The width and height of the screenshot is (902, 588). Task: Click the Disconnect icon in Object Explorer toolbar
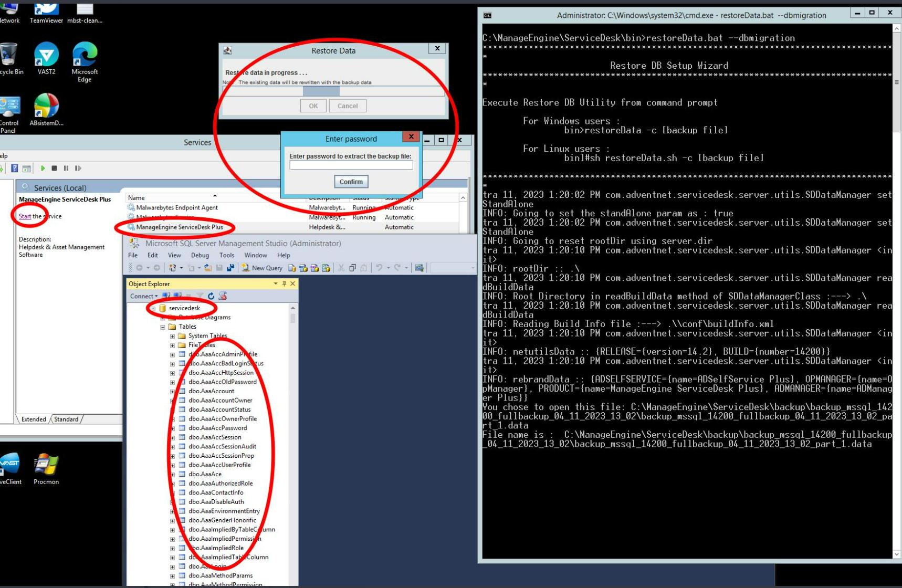coord(177,296)
